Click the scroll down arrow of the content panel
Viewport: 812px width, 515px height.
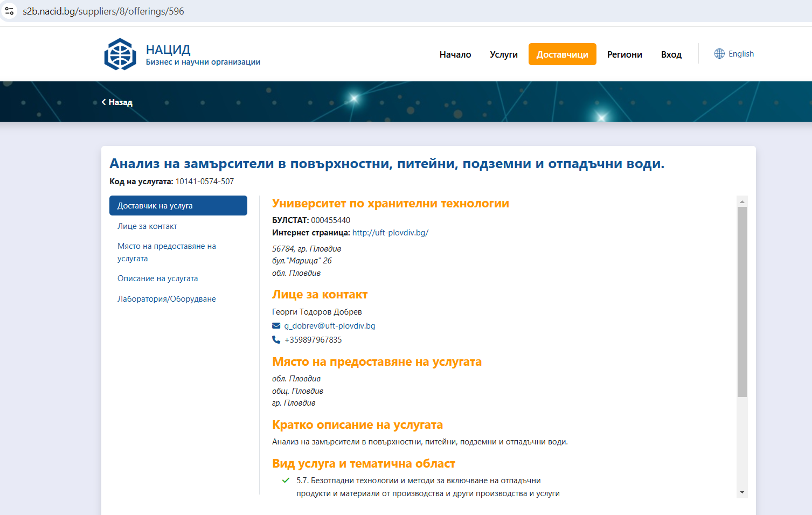742,492
